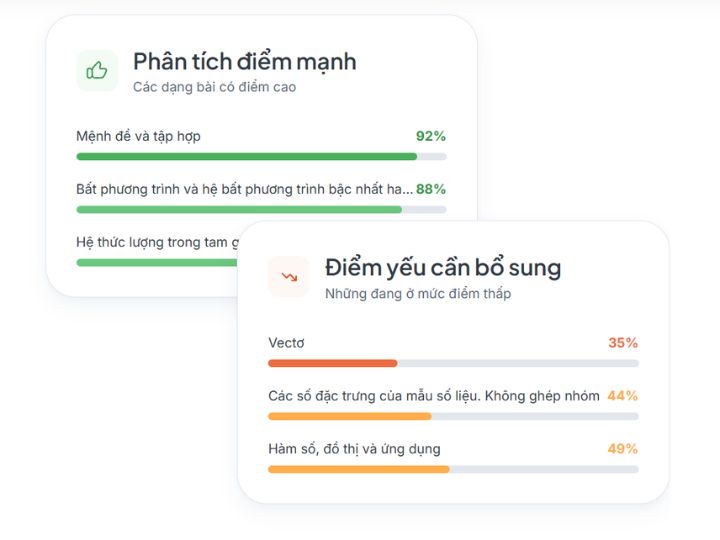Image resolution: width=720 pixels, height=540 pixels.
Task: Click the 49% orange progress bar
Action: [453, 469]
